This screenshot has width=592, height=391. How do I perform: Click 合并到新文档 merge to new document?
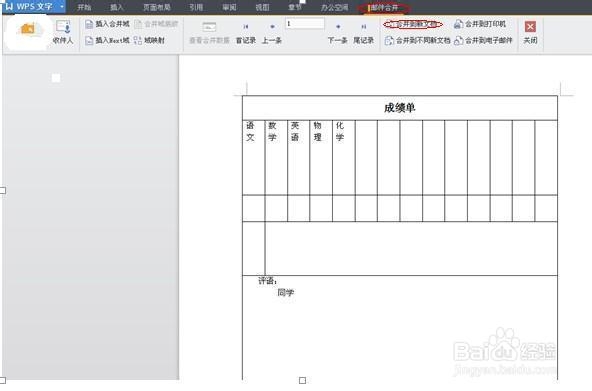tap(413, 24)
